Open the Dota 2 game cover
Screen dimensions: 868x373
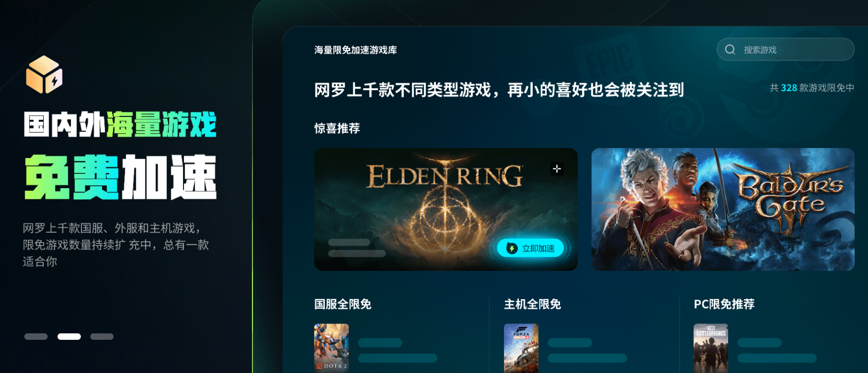click(331, 348)
